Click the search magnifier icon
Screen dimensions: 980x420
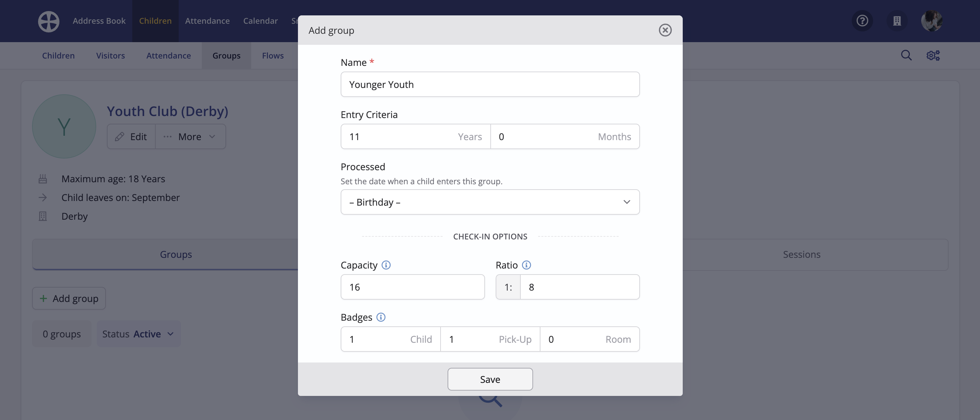coord(906,56)
